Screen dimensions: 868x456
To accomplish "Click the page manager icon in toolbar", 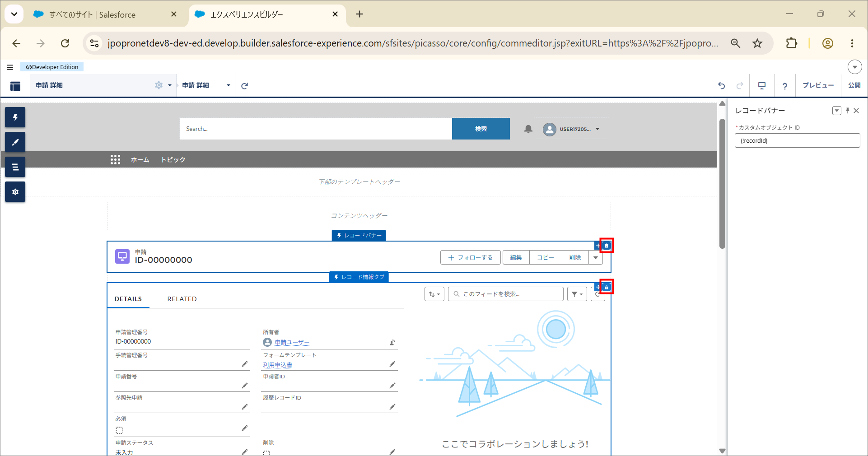I will tap(15, 86).
